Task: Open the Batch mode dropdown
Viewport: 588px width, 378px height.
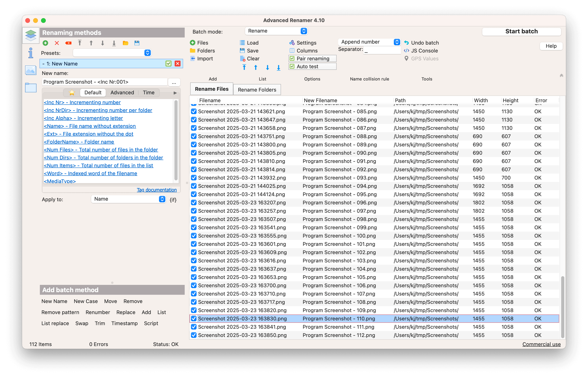Action: pos(276,31)
